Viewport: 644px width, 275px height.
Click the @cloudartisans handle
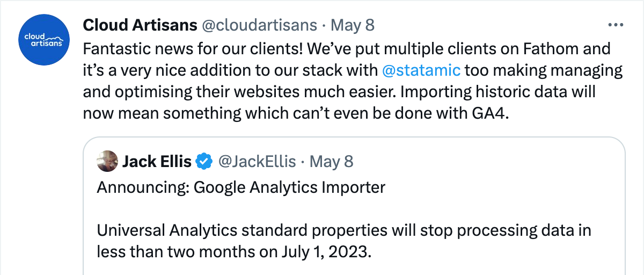pyautogui.click(x=259, y=25)
